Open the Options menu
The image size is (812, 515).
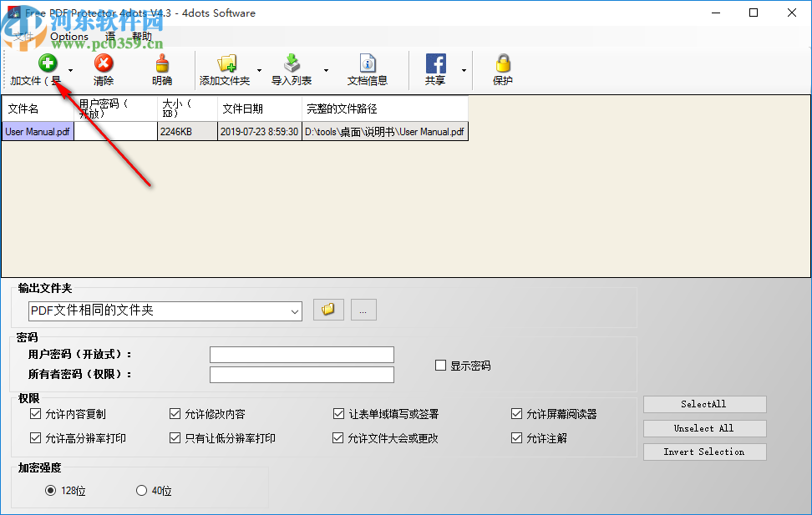click(x=69, y=36)
